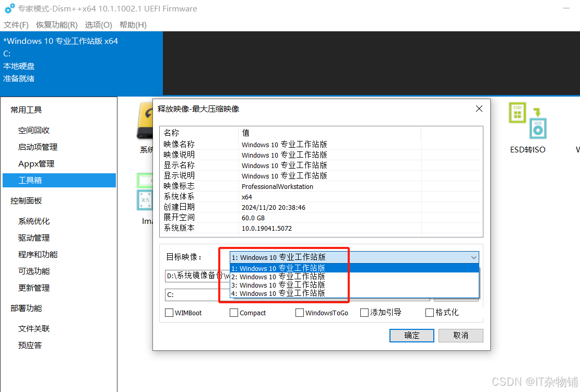Open 更新管理 in the sidebar

33,288
